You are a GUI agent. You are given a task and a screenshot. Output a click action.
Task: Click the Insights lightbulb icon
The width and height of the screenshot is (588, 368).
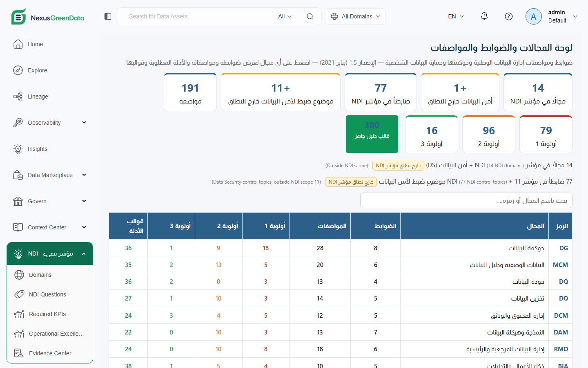(x=18, y=149)
